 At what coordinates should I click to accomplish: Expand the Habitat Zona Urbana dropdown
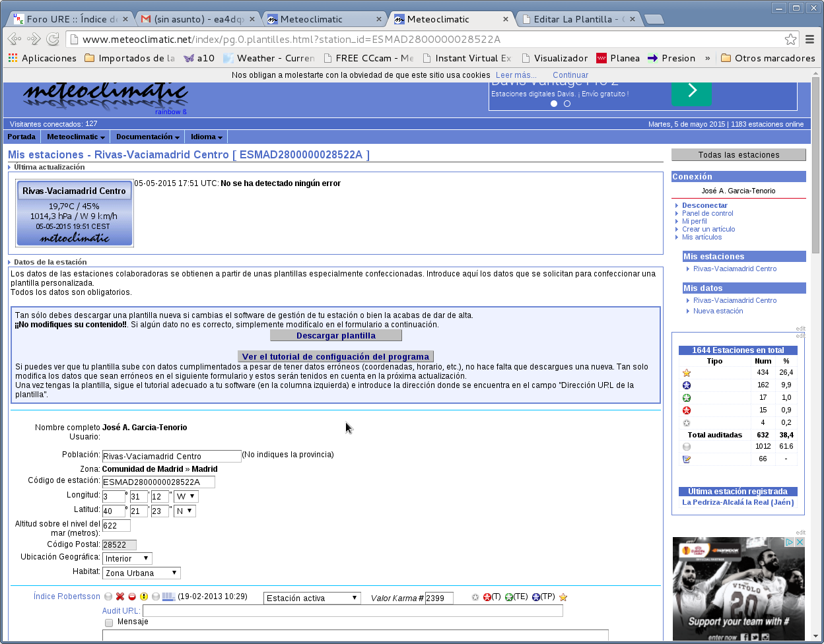141,573
